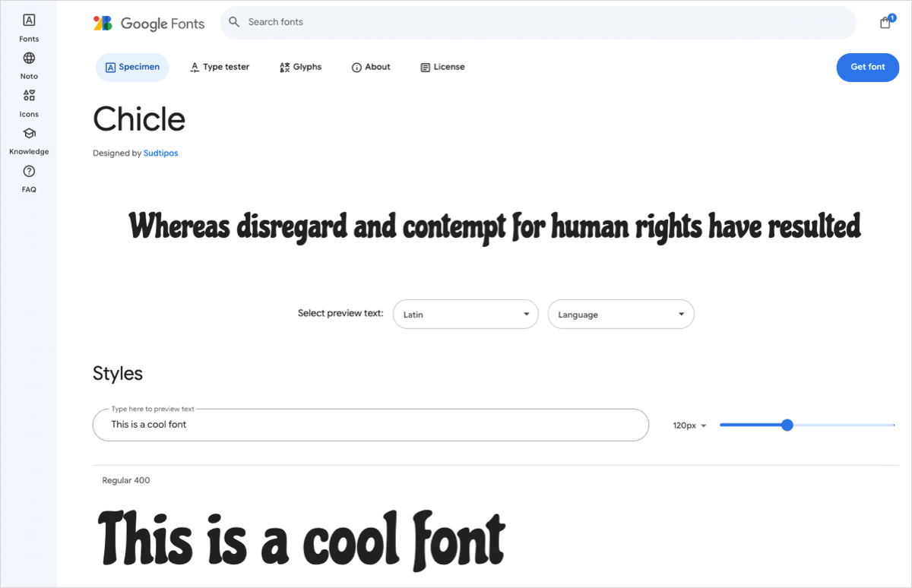Expand the Latin preview text dropdown

(465, 315)
